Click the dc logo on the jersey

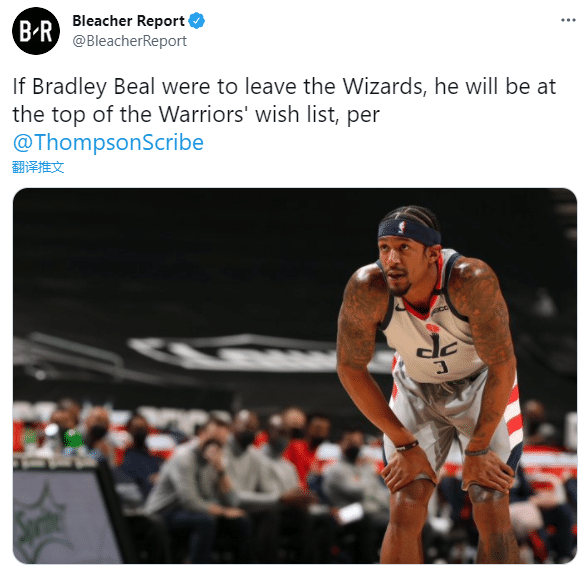pyautogui.click(x=437, y=347)
